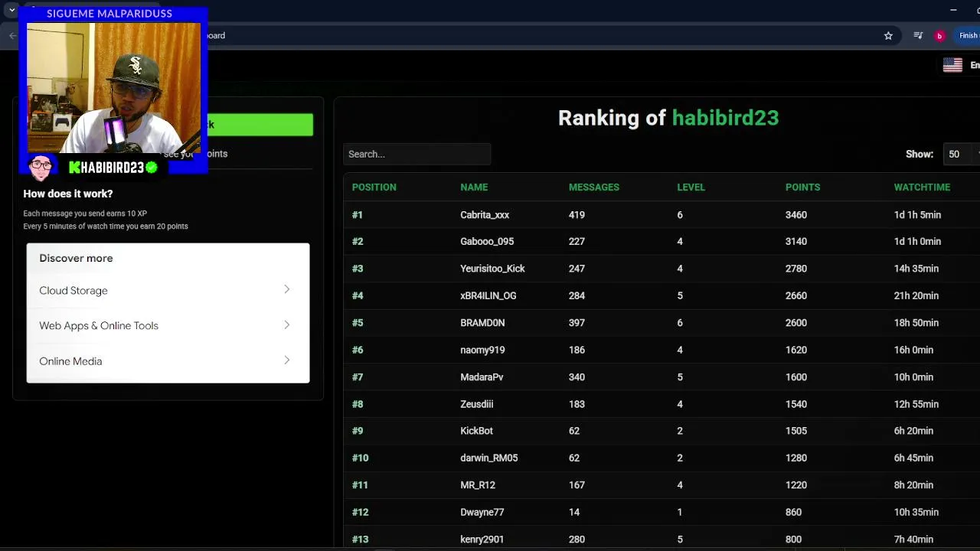Click the habibird23 name in heading
Image resolution: width=980 pixels, height=551 pixels.
(725, 118)
